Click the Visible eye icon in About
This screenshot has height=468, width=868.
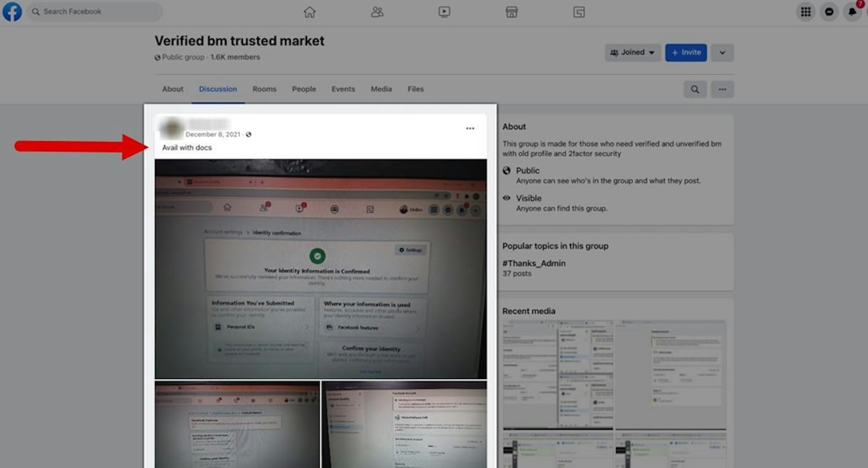(506, 198)
